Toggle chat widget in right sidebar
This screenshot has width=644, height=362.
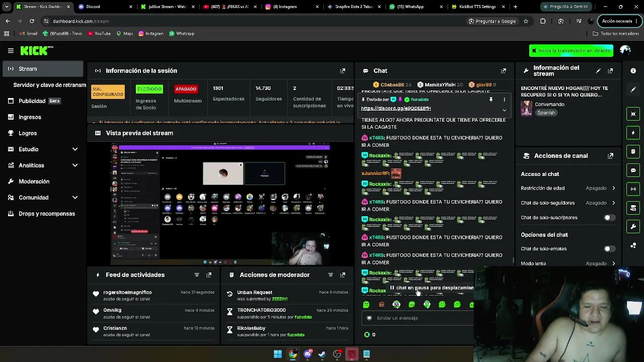pos(633,170)
